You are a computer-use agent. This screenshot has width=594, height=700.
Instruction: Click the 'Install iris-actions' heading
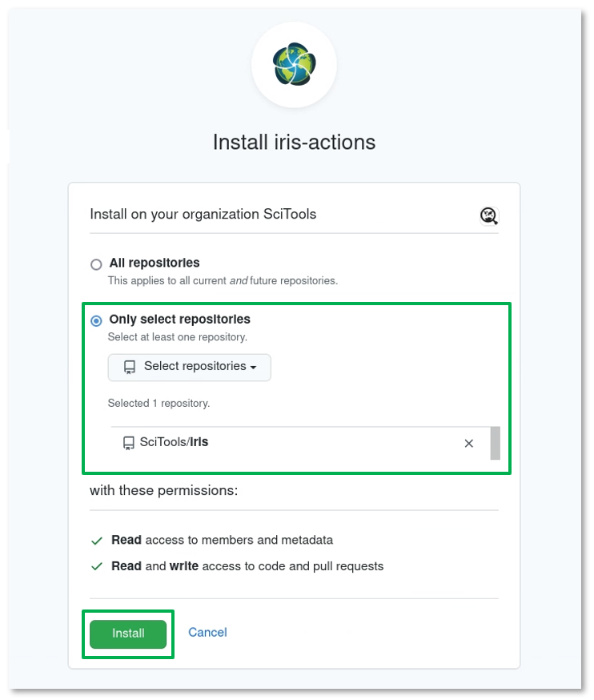[294, 143]
